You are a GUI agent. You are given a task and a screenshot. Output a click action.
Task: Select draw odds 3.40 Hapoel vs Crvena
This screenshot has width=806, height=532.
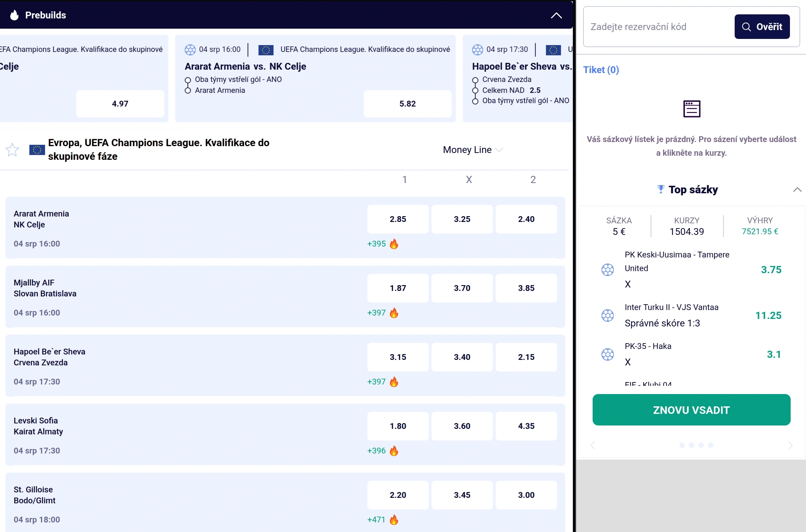pyautogui.click(x=462, y=357)
